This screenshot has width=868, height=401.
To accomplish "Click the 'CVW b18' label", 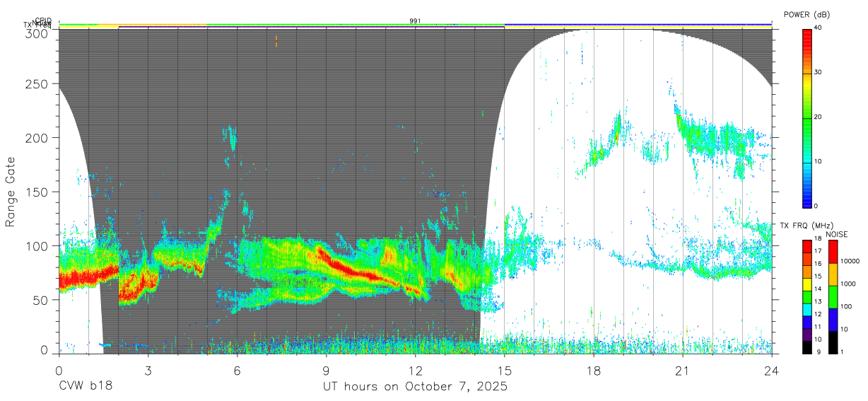I will point(86,387).
